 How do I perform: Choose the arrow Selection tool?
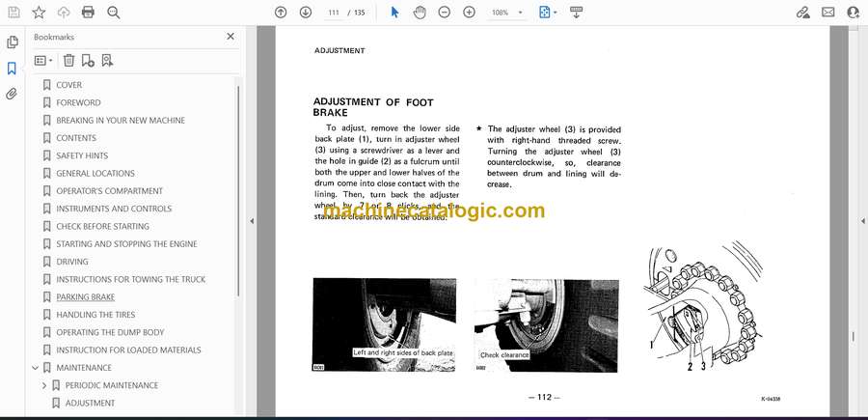coord(394,13)
